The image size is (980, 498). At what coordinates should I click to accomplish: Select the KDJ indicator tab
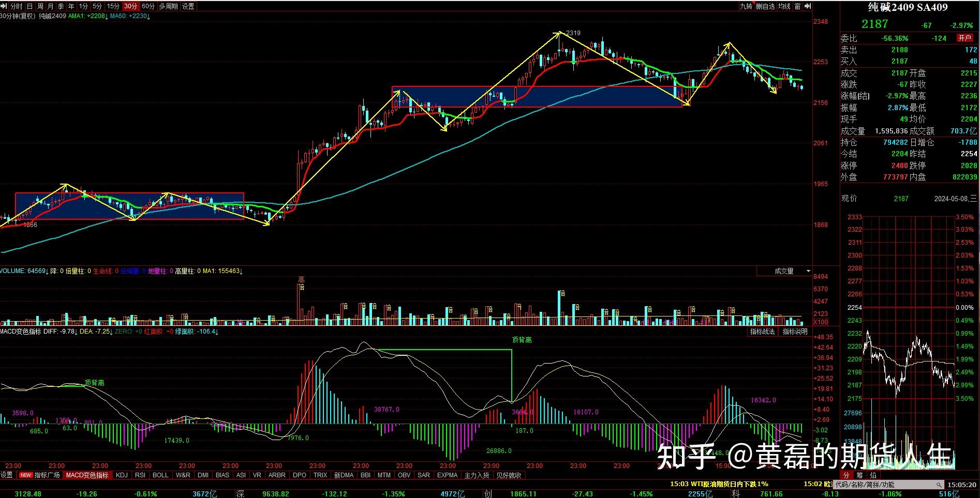[122, 475]
